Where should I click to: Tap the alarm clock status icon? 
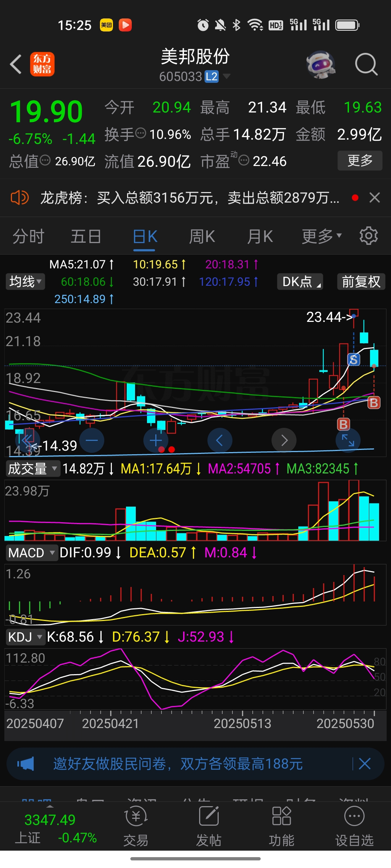point(203,25)
